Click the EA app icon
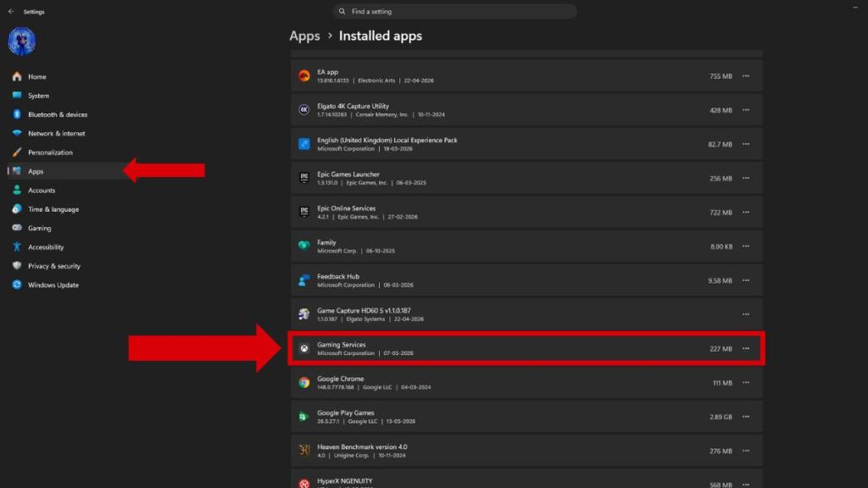868x488 pixels. (x=304, y=75)
